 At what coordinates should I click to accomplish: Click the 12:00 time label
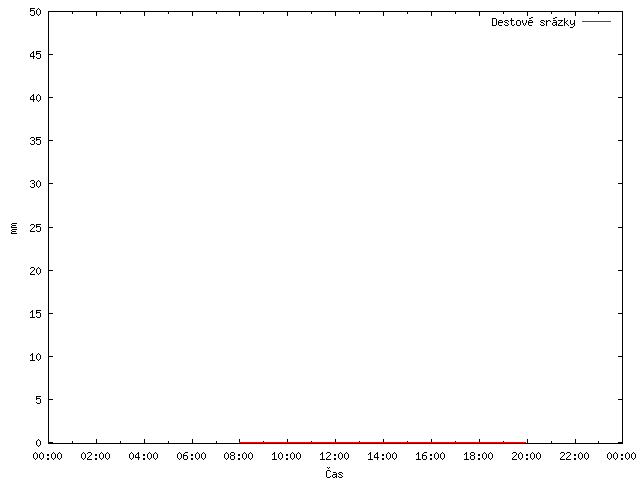click(x=334, y=456)
